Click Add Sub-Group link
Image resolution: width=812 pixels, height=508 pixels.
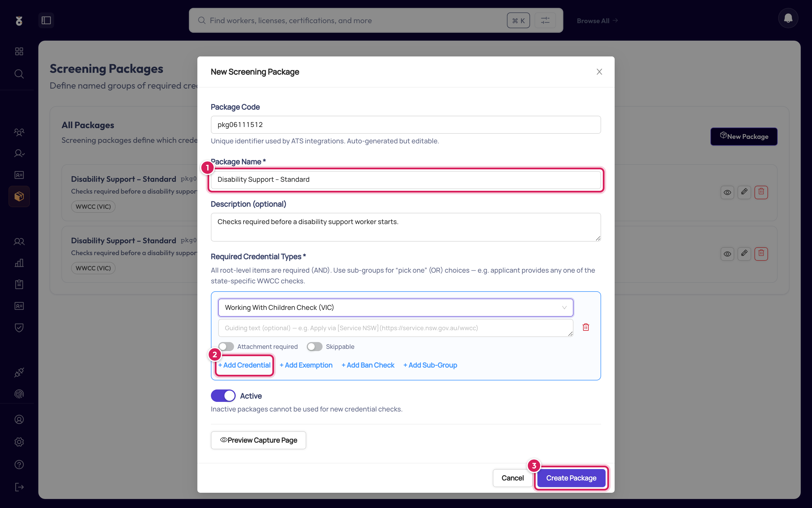430,365
